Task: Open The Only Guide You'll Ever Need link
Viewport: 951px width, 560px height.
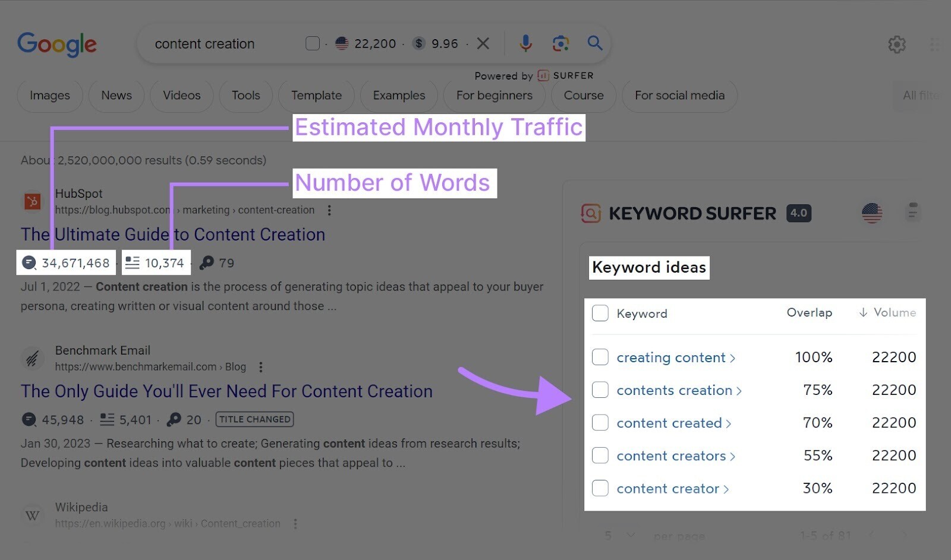Action: (x=226, y=391)
